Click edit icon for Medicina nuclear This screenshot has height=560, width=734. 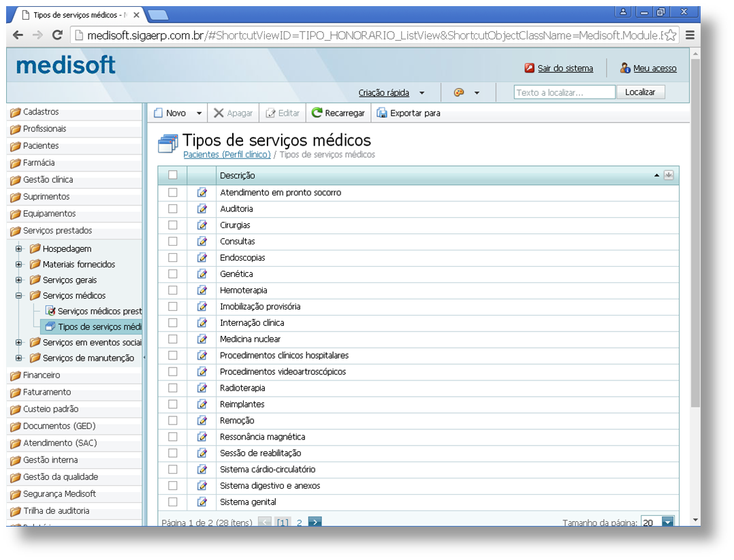202,339
